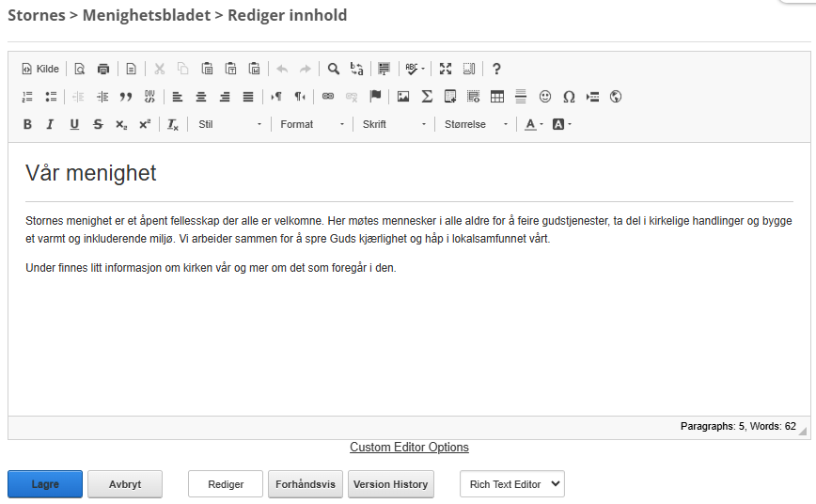
Task: Open the Stil dropdown
Action: 229,124
